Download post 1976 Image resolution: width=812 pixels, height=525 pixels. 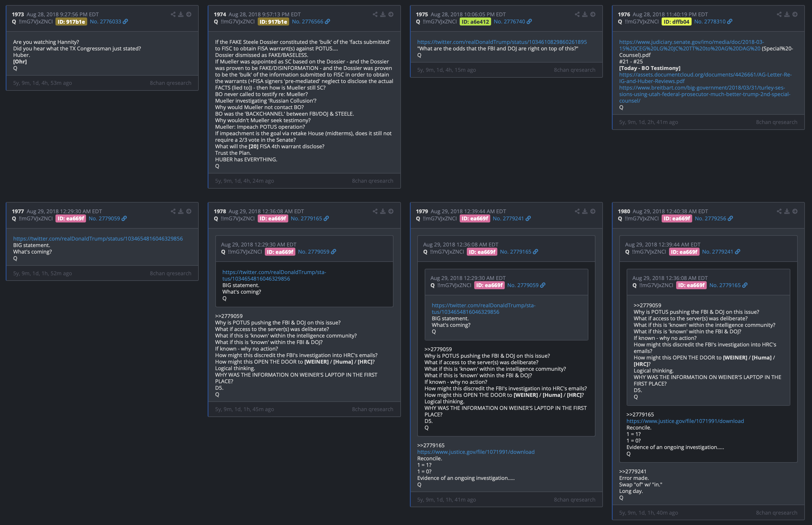787,14
